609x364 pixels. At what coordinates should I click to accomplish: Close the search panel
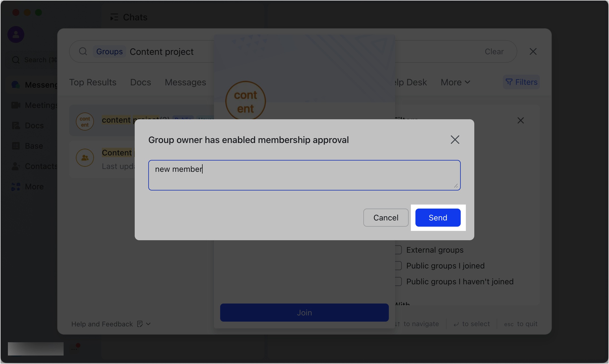click(x=533, y=51)
